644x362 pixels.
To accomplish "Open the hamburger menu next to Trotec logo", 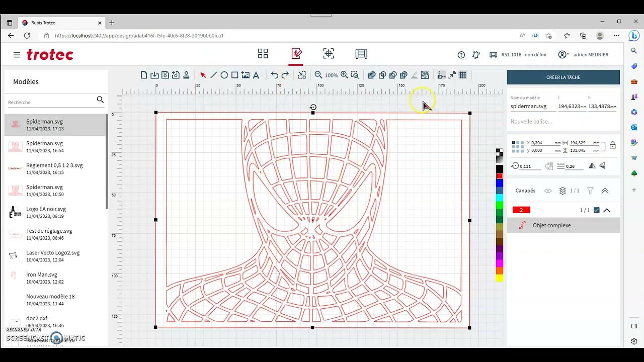I will pyautogui.click(x=17, y=55).
